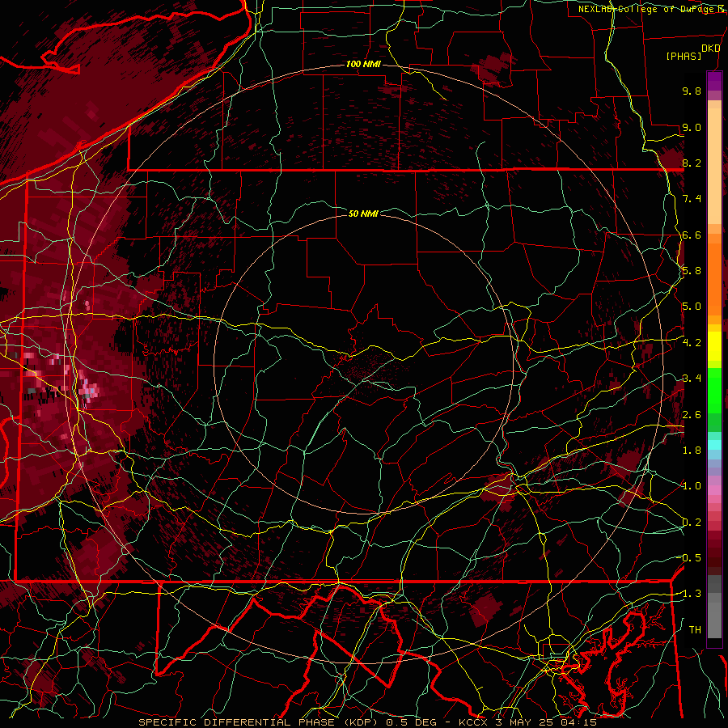Click the "(KDP)" text in the caption
This screenshot has height=728, width=728.
[x=361, y=722]
